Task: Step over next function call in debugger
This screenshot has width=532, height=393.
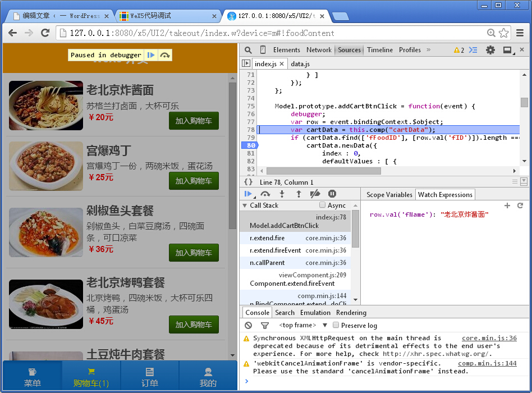Action: pyautogui.click(x=265, y=194)
